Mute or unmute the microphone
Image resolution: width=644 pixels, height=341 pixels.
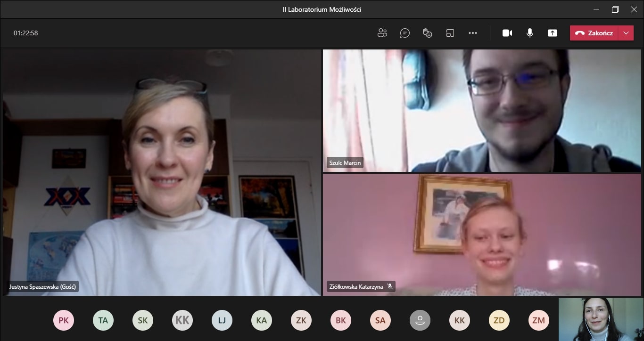530,33
